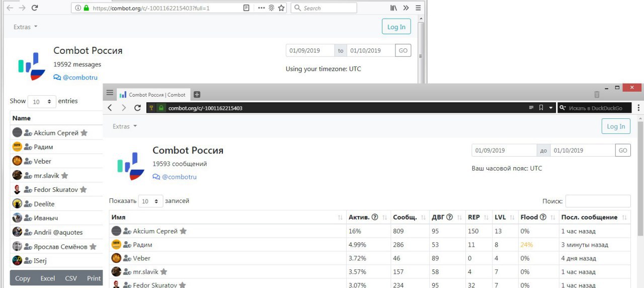Click help icon beside Flood column
The height and width of the screenshot is (288, 644).
[543, 217]
